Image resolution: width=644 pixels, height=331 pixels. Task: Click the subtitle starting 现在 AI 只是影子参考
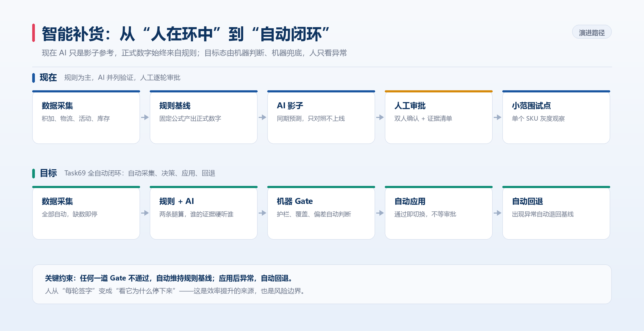tap(194, 53)
